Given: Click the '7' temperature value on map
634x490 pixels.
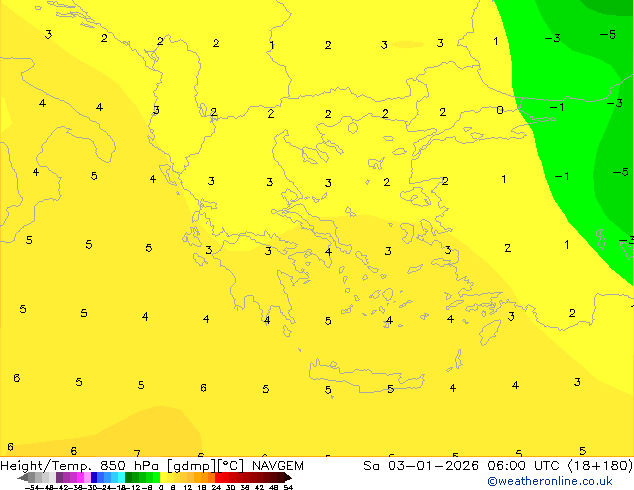Looking at the screenshot, I should [137, 453].
